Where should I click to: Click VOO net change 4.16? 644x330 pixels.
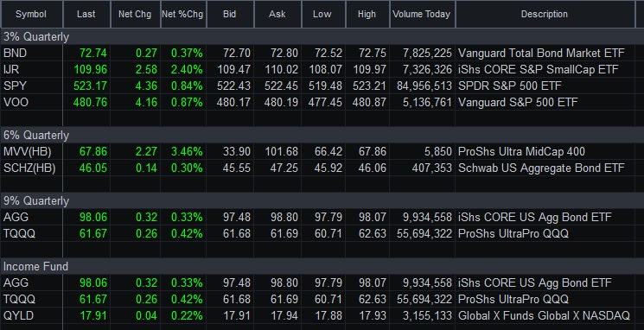[x=146, y=102]
